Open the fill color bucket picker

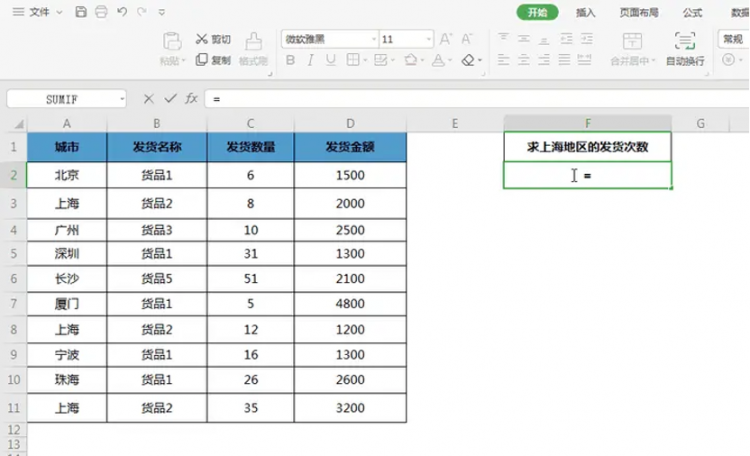[410, 60]
